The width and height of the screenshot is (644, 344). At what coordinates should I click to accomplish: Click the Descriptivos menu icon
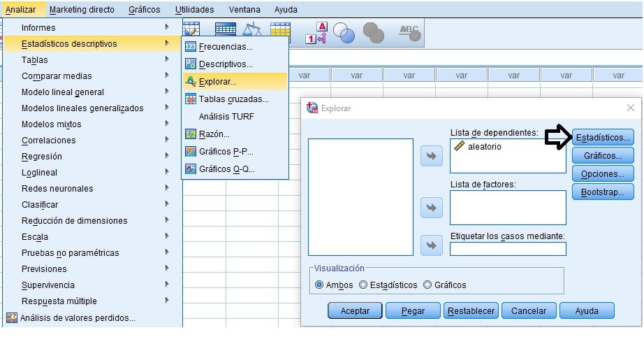pos(191,64)
